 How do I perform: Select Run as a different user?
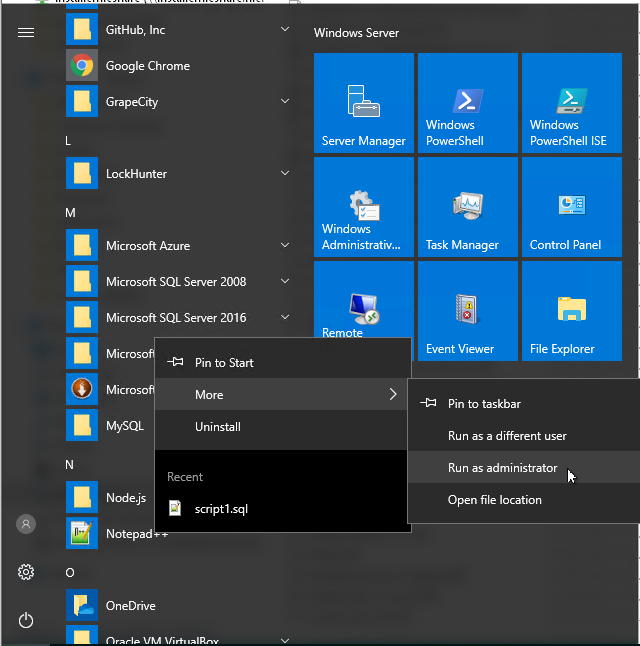tap(524, 435)
